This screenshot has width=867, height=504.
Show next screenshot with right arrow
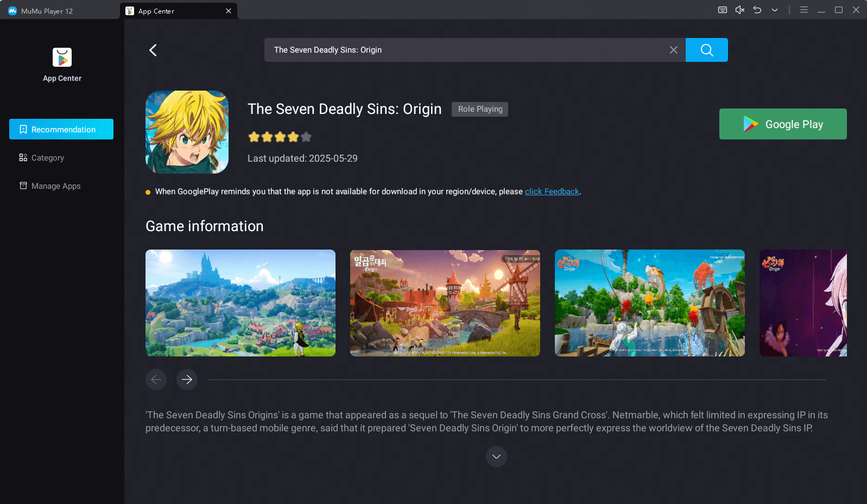pos(187,379)
